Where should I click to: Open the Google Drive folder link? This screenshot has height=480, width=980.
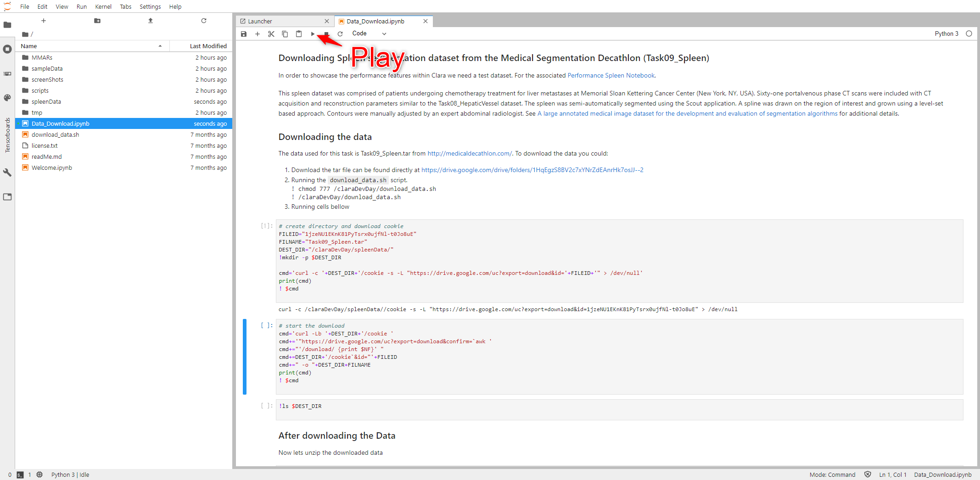point(532,170)
